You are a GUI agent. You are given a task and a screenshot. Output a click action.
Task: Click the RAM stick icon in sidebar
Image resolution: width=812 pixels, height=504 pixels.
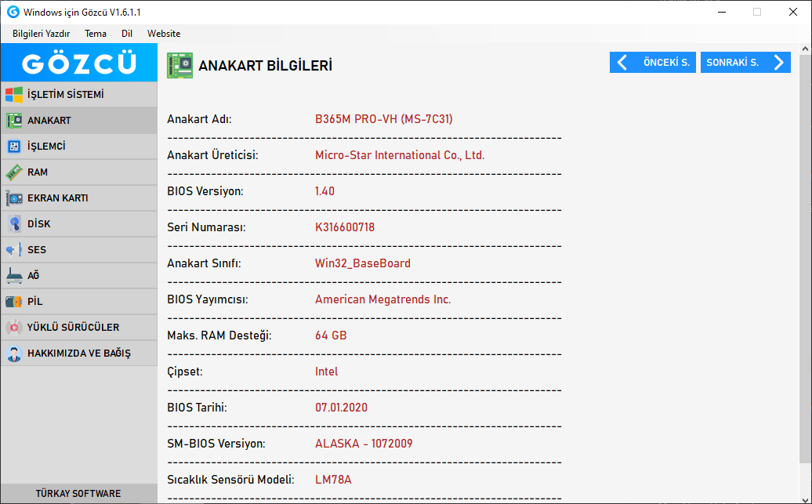(x=14, y=172)
